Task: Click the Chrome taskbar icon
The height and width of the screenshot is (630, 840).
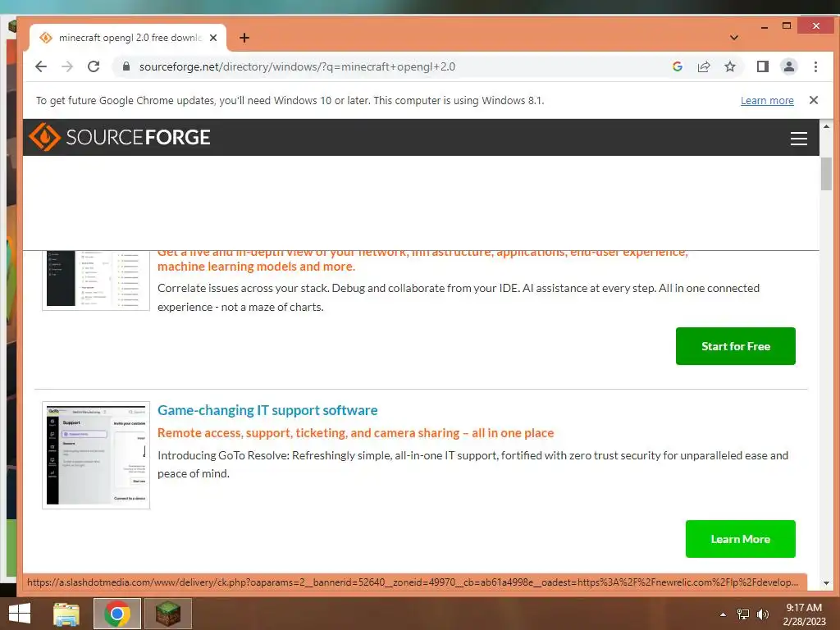Action: pyautogui.click(x=116, y=614)
